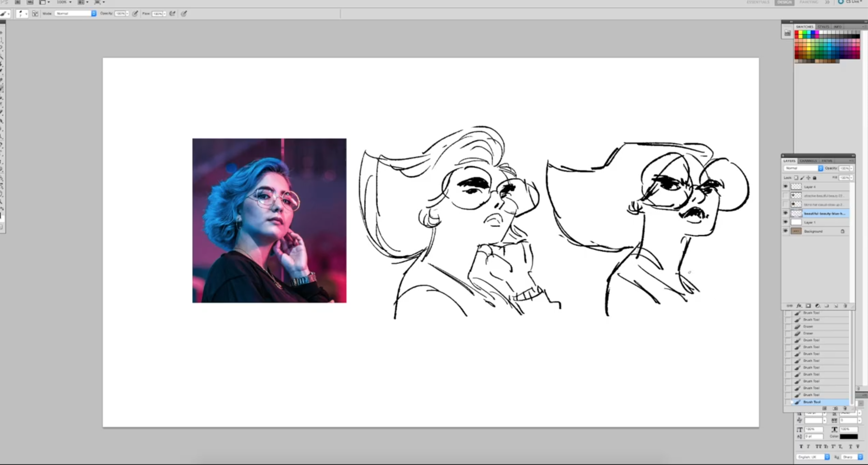Click the lock position icon in Layers
Screen dimensions: 868x465
[808, 178]
